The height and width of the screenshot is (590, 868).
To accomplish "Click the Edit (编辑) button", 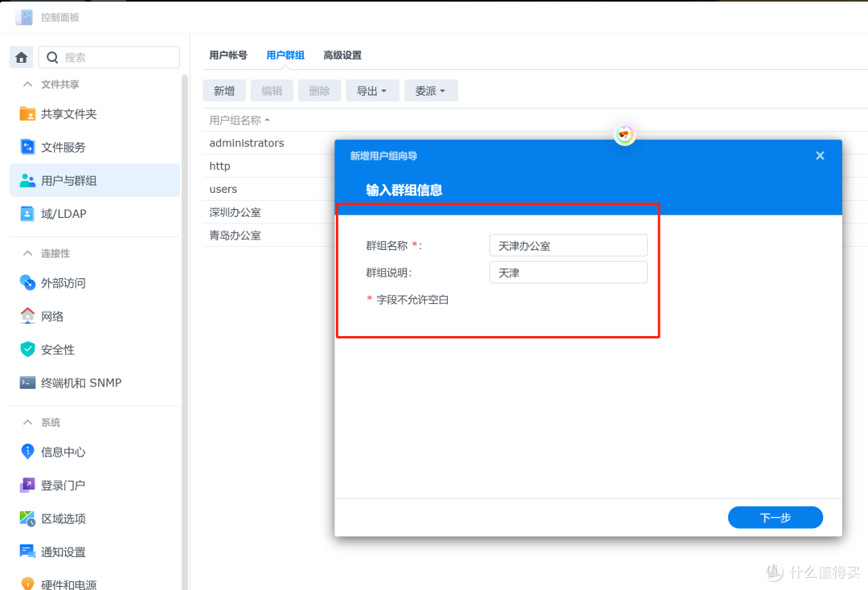I will click(x=272, y=91).
